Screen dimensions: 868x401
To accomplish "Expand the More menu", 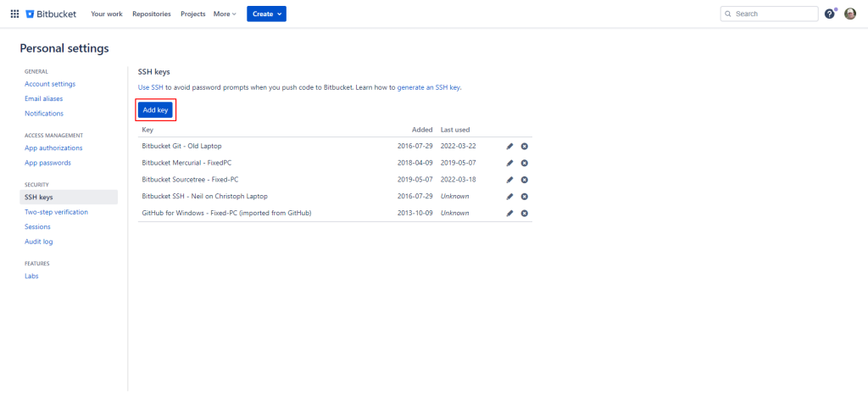I will click(x=225, y=14).
